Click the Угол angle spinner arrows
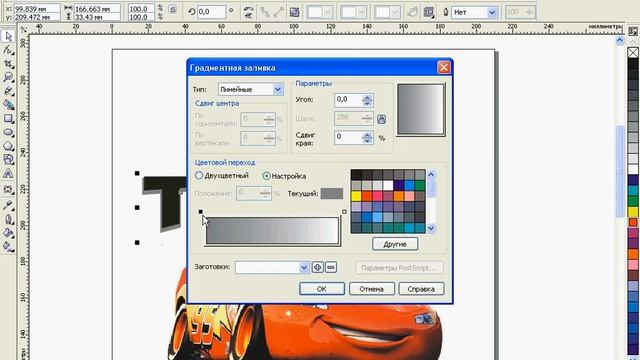Image resolution: width=640 pixels, height=360 pixels. 367,100
